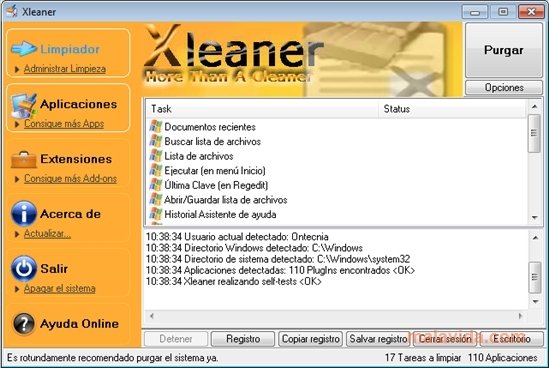Choose Salir from the sidebar

(x=54, y=269)
